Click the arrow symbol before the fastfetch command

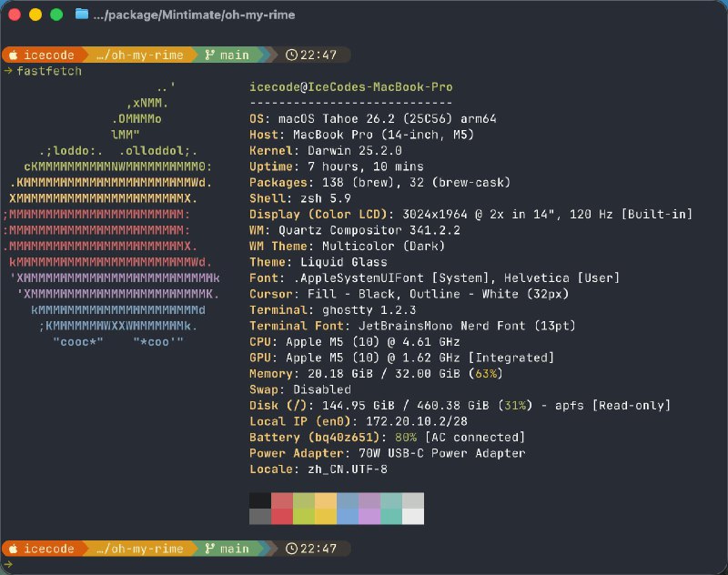pyautogui.click(x=7, y=71)
